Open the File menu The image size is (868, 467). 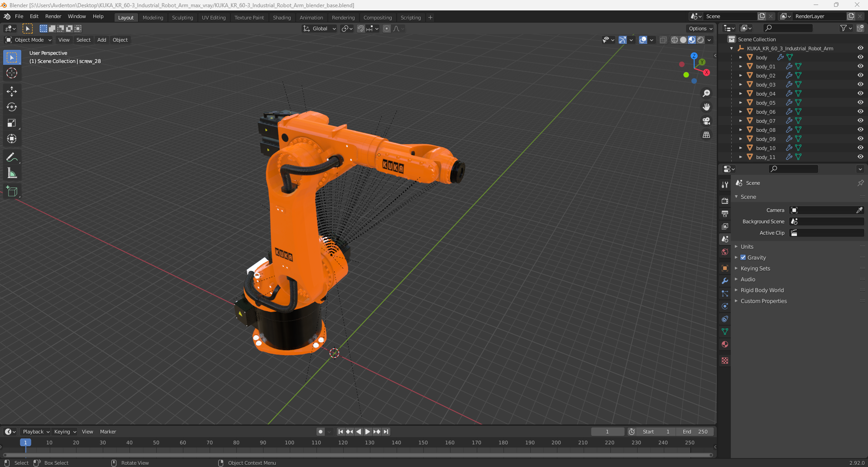(x=19, y=16)
